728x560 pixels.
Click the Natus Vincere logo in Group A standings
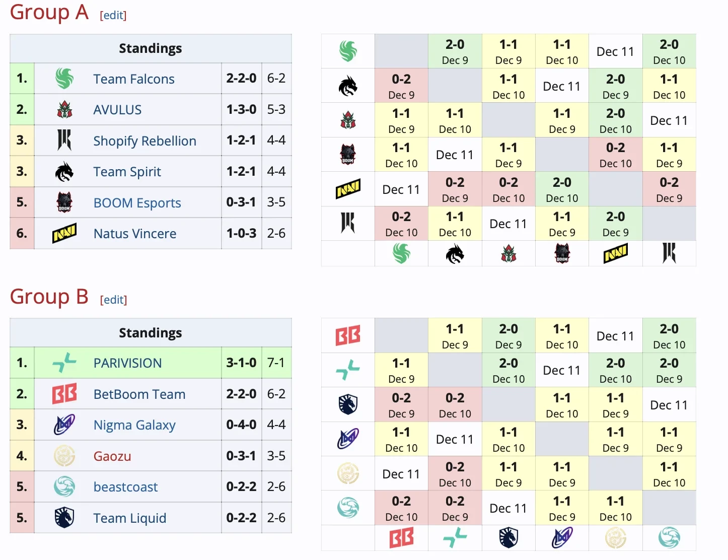tap(64, 233)
